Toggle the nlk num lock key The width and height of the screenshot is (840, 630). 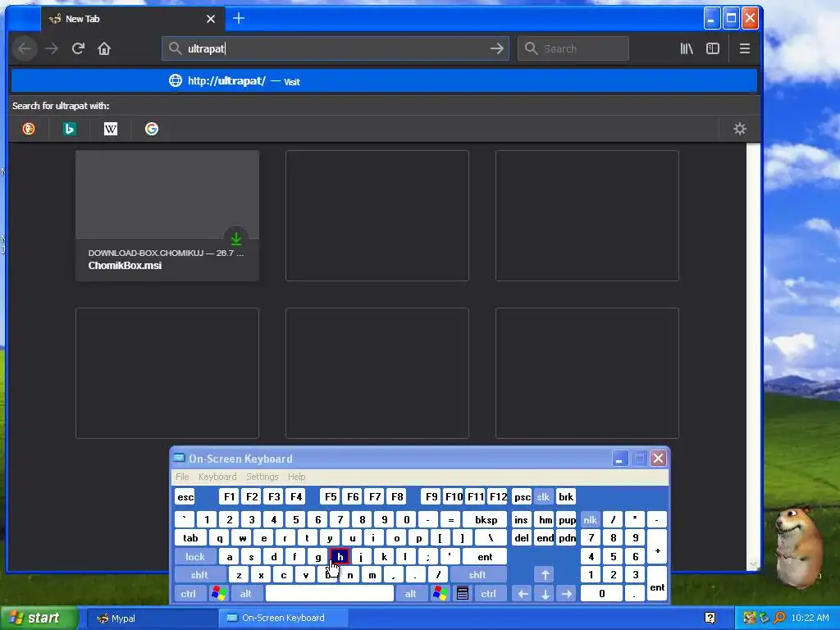[x=590, y=519]
